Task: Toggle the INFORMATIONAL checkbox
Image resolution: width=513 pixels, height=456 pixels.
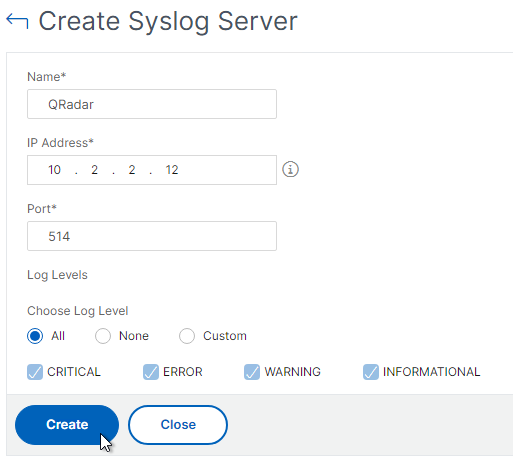Action: click(x=371, y=372)
